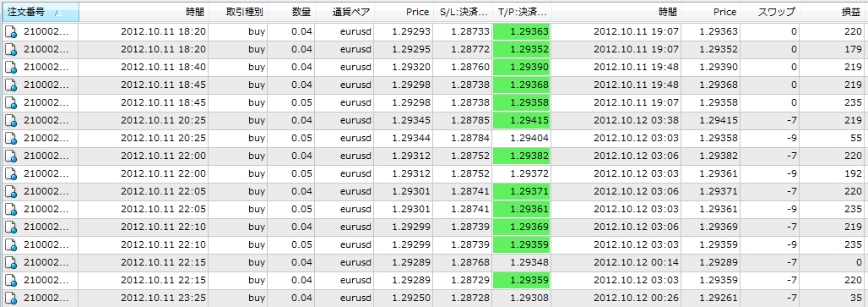Select S/L value 1.28785
Screen dimensions: 868x307
tap(470, 121)
